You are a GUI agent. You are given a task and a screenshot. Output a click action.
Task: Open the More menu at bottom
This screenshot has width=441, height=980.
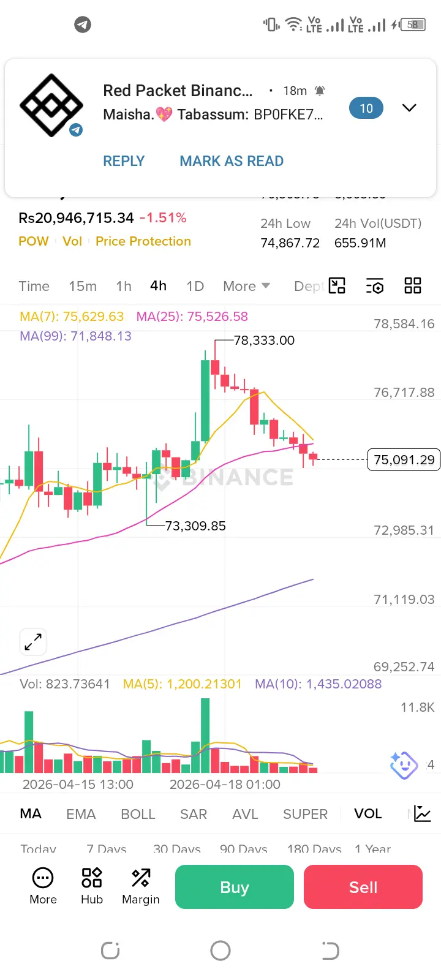(x=43, y=886)
